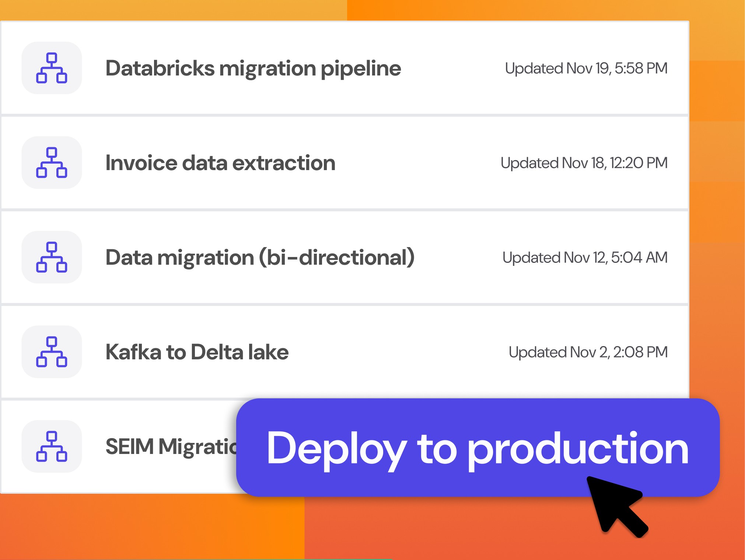Click Updated Nov 19, 5:58 PM timestamp
This screenshot has width=745, height=560.
pos(586,68)
